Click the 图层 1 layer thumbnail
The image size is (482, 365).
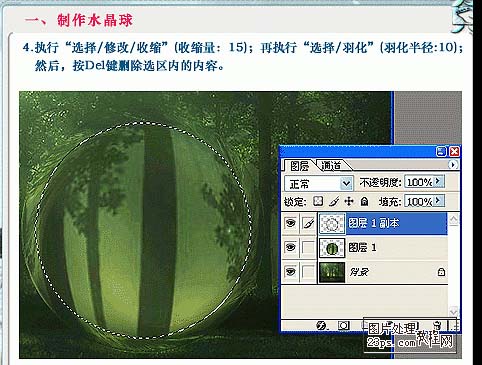pyautogui.click(x=332, y=248)
